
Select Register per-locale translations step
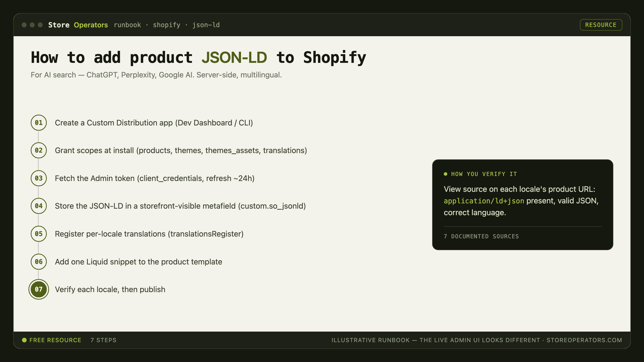(x=149, y=234)
